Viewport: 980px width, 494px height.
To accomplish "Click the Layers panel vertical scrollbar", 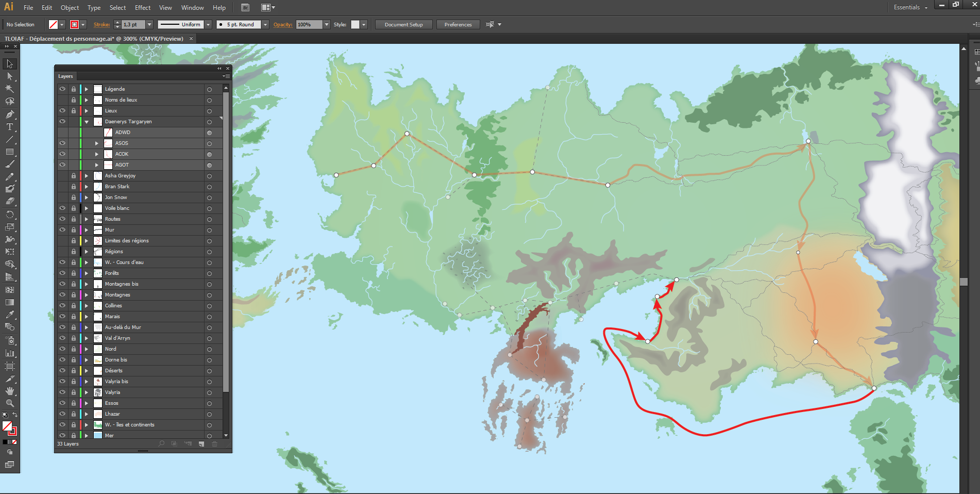I will tap(226, 242).
